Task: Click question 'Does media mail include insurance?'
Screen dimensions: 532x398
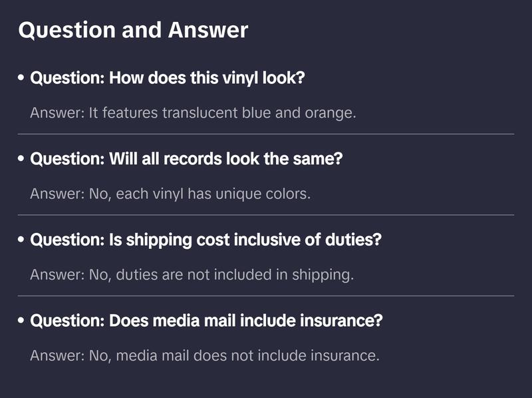Action: [207, 321]
